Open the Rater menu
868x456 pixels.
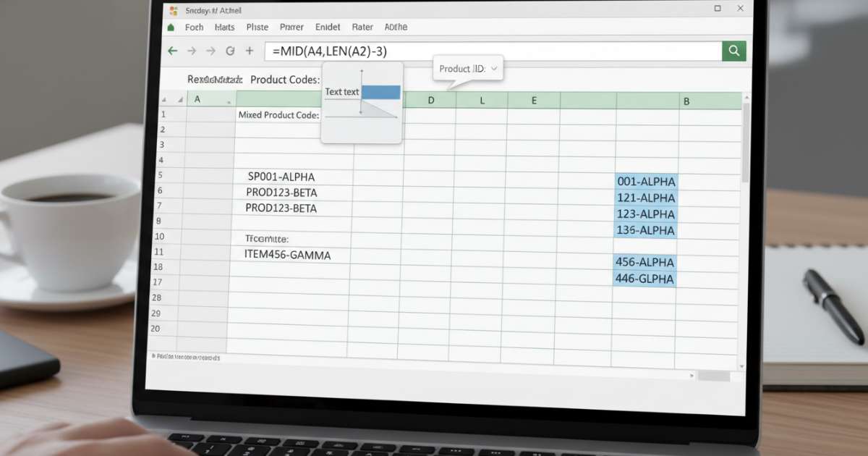click(362, 27)
